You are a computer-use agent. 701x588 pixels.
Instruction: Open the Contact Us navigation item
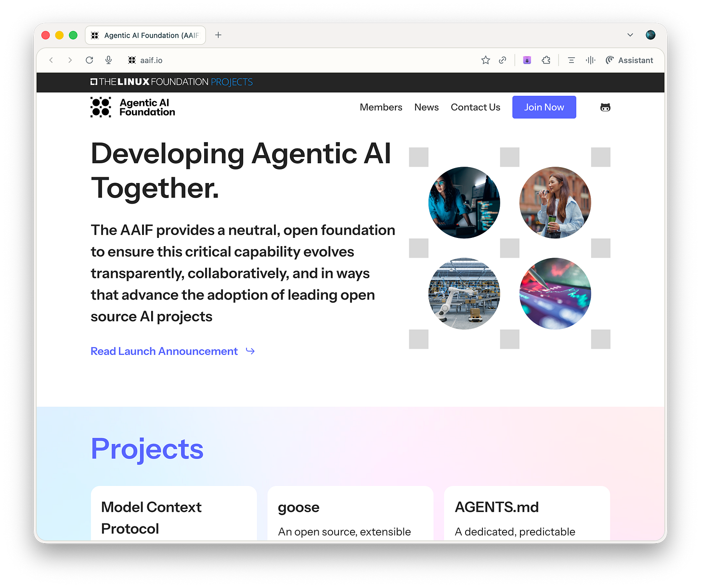point(476,107)
